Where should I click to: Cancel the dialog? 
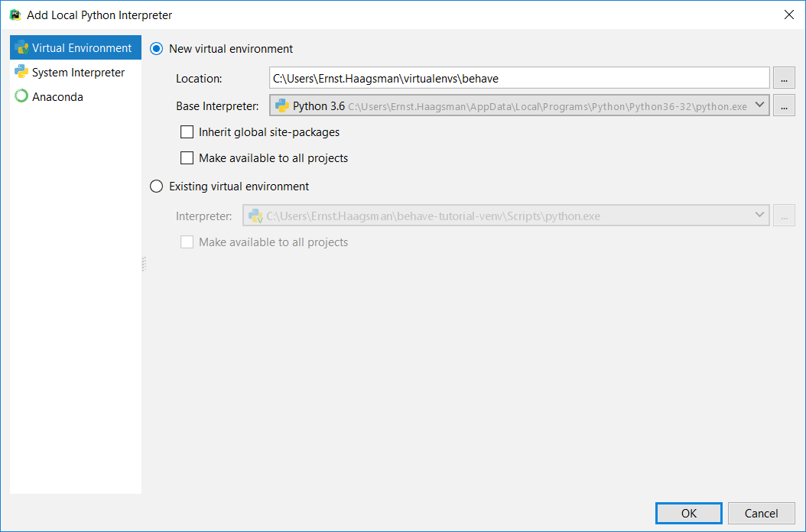pyautogui.click(x=762, y=513)
